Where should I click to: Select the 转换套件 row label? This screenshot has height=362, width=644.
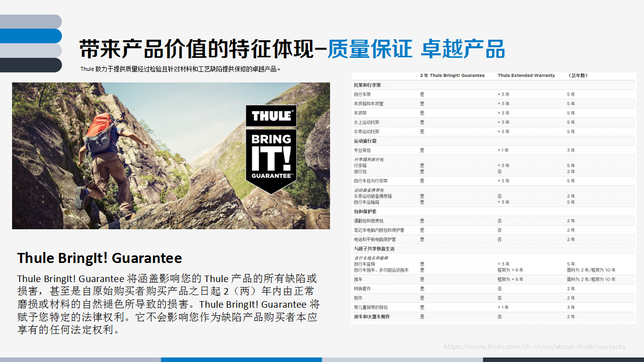click(x=362, y=289)
